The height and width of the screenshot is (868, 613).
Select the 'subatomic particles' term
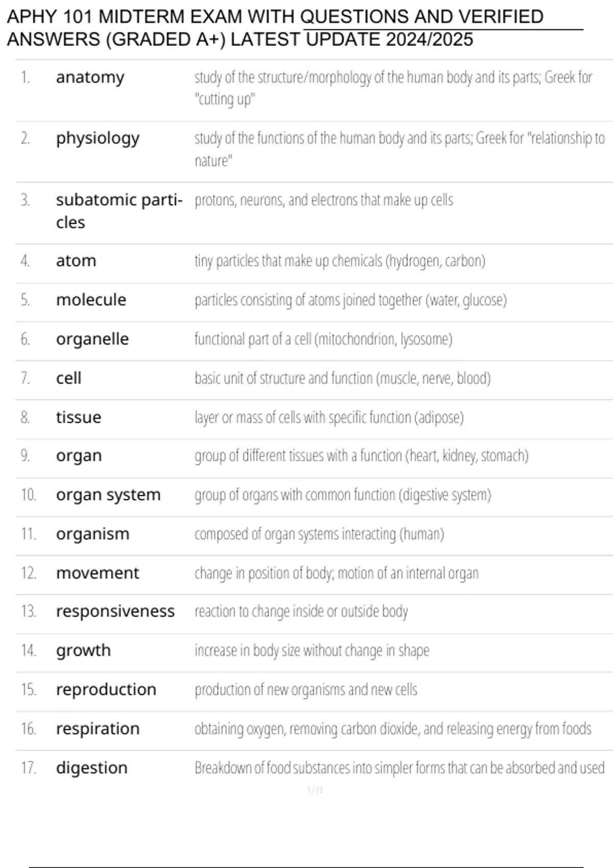pyautogui.click(x=119, y=211)
